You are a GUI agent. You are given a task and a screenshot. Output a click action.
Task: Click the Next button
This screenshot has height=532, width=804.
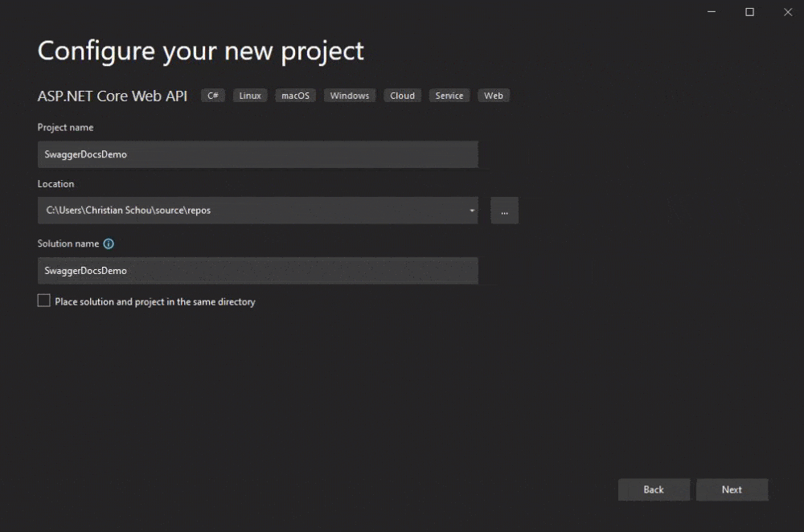(732, 489)
